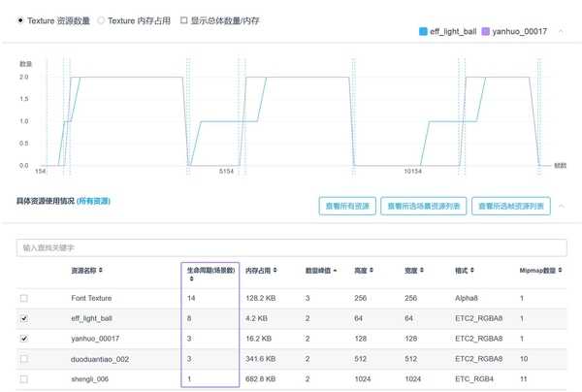Tick the shengli_006 row checkbox

click(24, 379)
